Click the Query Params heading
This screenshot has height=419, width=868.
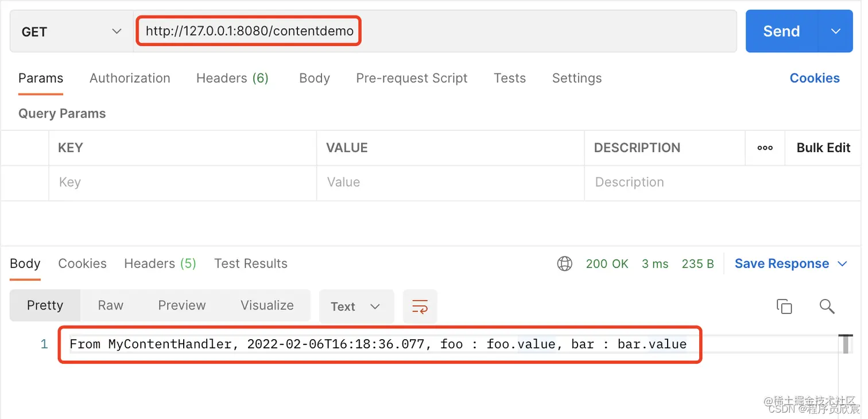point(62,114)
